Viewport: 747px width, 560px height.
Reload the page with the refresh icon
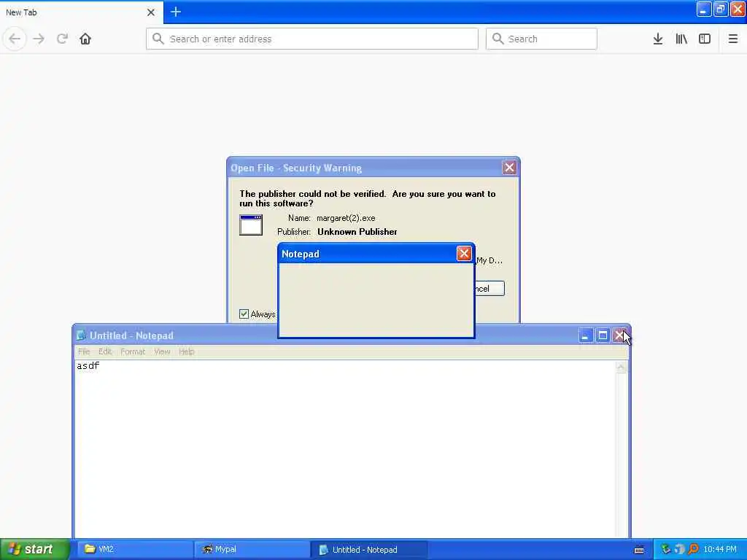click(x=63, y=39)
